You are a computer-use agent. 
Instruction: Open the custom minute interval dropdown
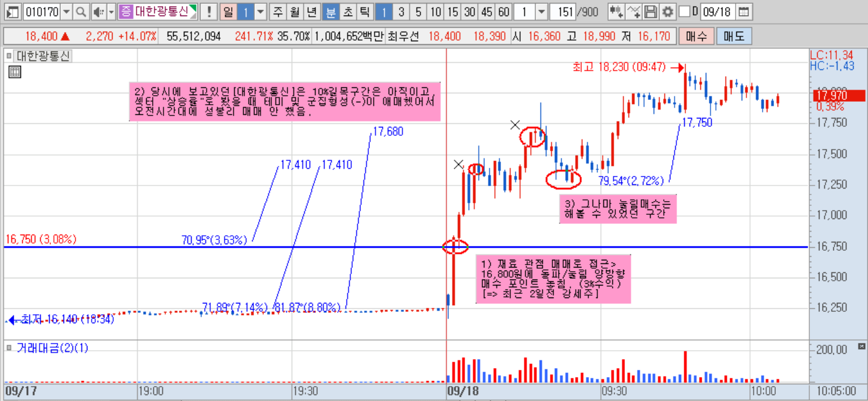point(541,11)
